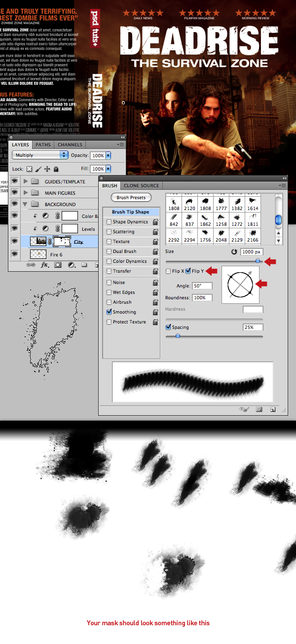Collapse the BACKGROUND group
Screen dimensions: 296x644
(26, 204)
